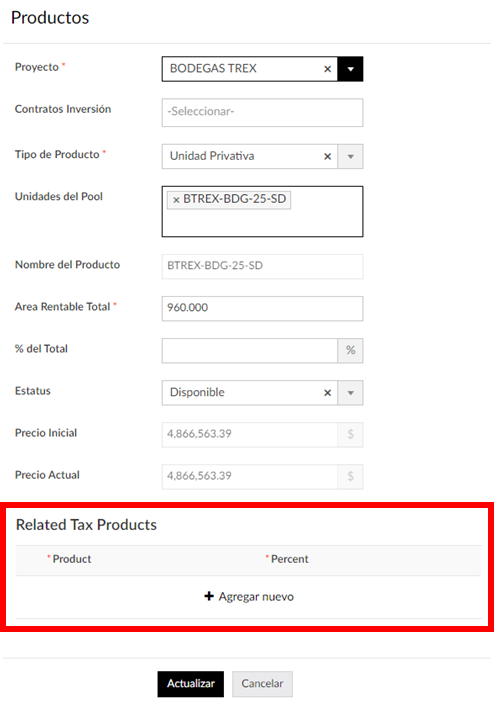Focus the Area Rentable Total field
The height and width of the screenshot is (720, 494).
click(x=262, y=308)
